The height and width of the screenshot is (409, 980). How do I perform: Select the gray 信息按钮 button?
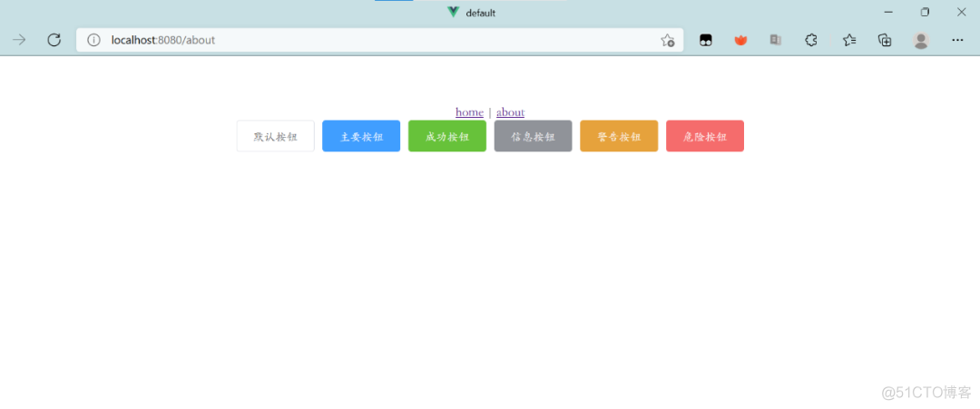click(x=533, y=136)
